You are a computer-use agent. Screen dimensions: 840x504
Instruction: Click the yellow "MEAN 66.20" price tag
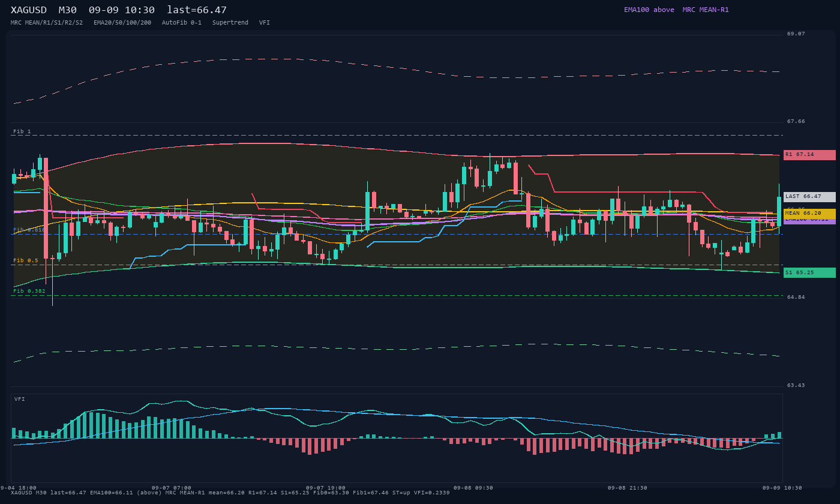(x=809, y=214)
